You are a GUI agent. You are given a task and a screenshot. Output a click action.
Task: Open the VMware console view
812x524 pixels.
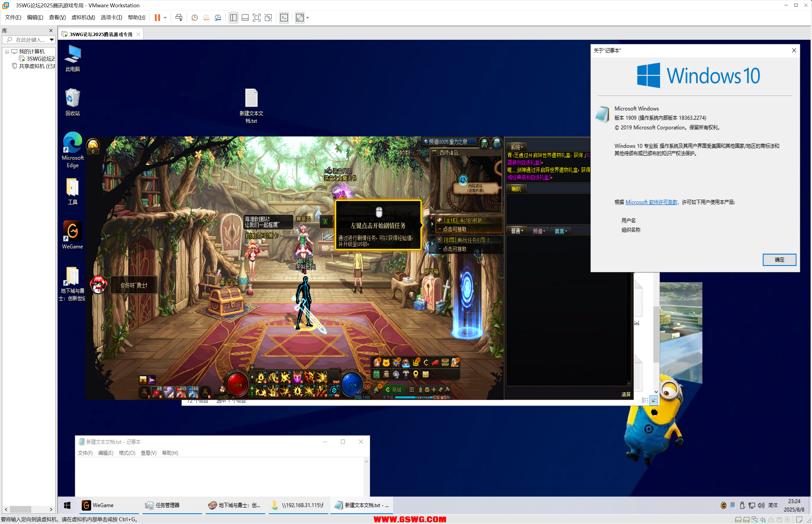click(284, 18)
